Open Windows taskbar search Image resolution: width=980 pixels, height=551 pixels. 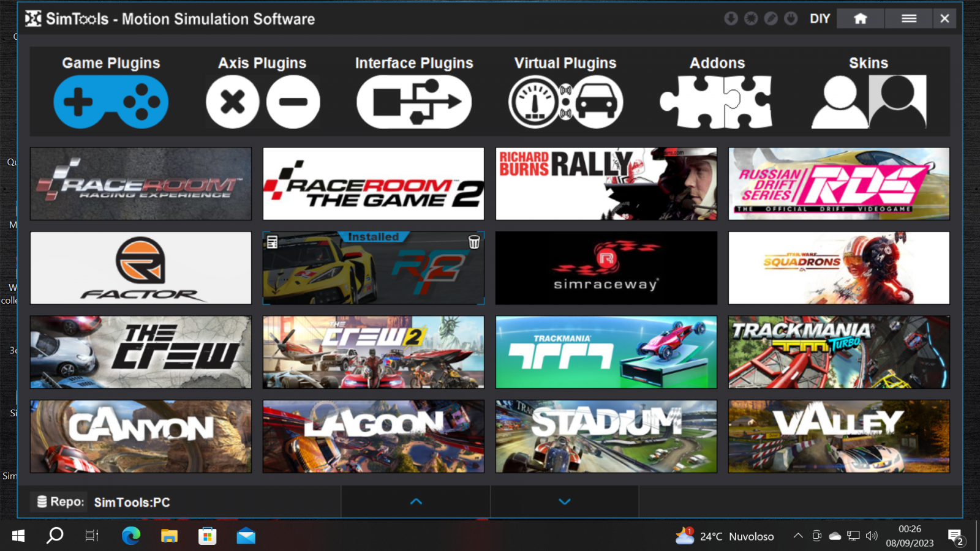point(55,536)
